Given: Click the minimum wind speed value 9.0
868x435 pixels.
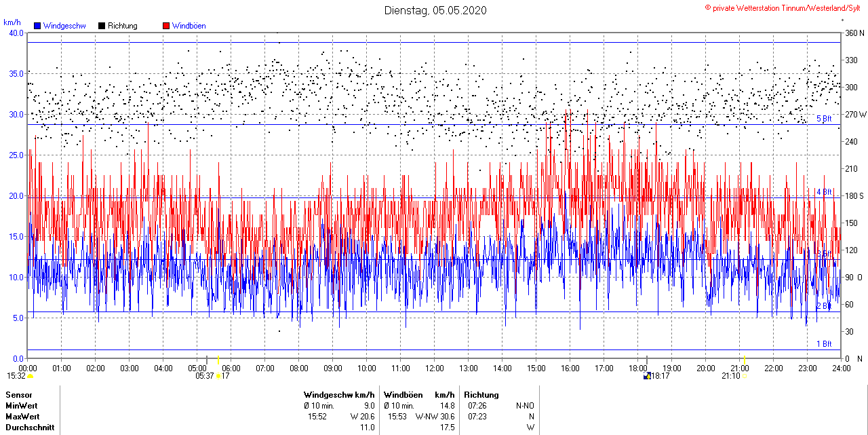Looking at the screenshot, I should 370,405.
